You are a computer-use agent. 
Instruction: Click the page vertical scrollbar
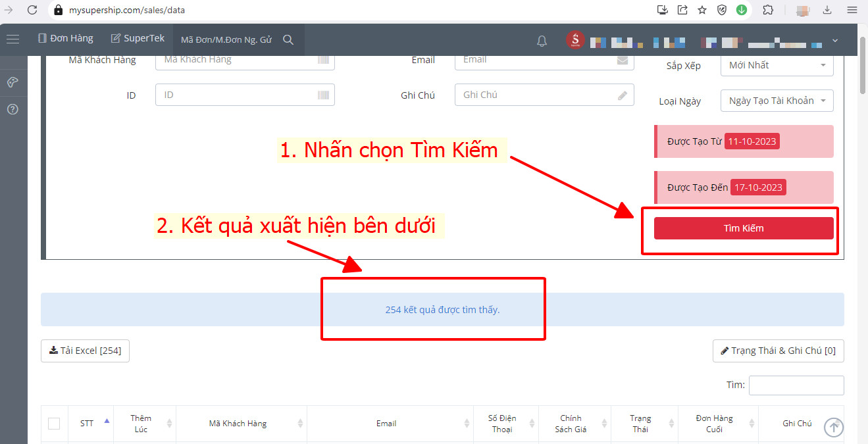point(863,66)
